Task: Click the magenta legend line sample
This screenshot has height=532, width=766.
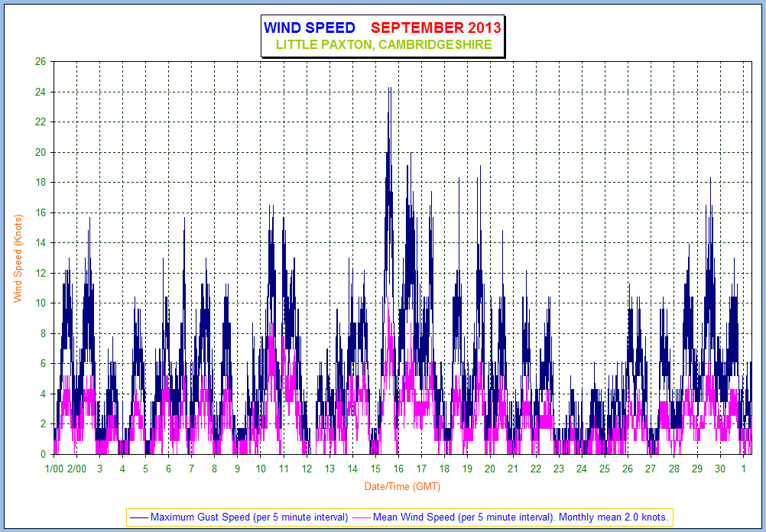Action: (361, 517)
